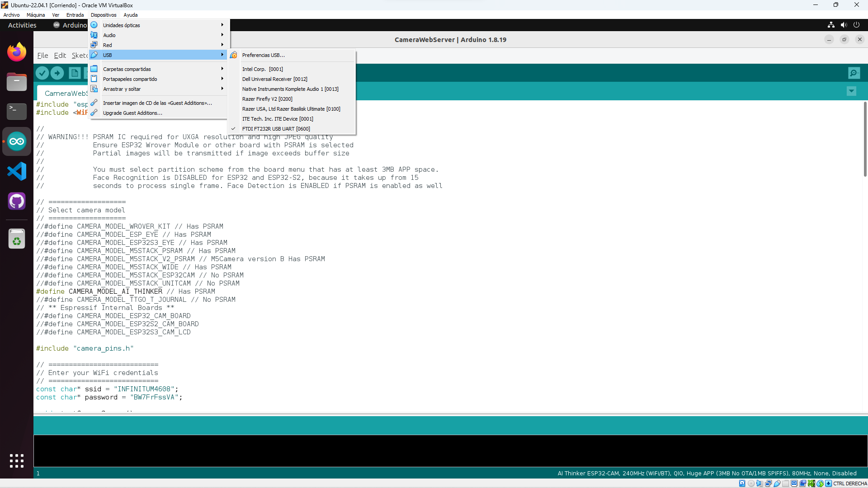Launch GitHub Desktop from the dock
The width and height of the screenshot is (868, 488).
click(x=17, y=201)
